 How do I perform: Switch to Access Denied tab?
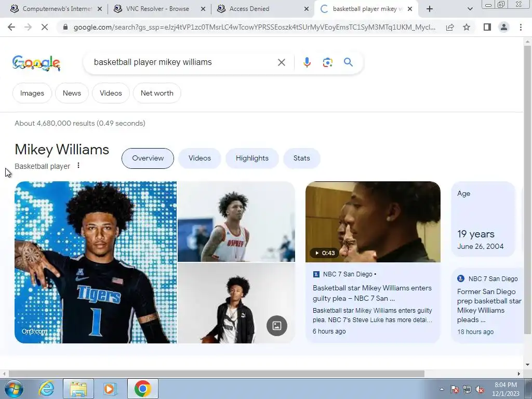[x=249, y=9]
